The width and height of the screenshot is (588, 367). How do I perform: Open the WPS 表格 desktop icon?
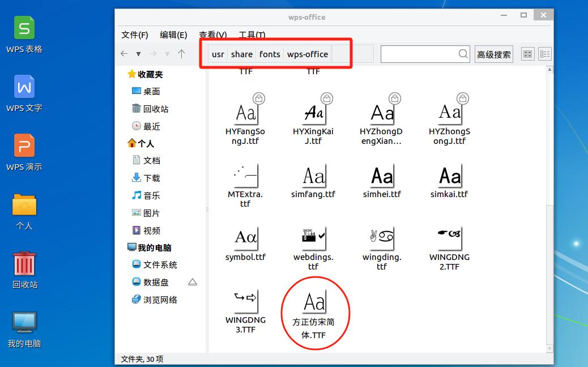[x=24, y=34]
